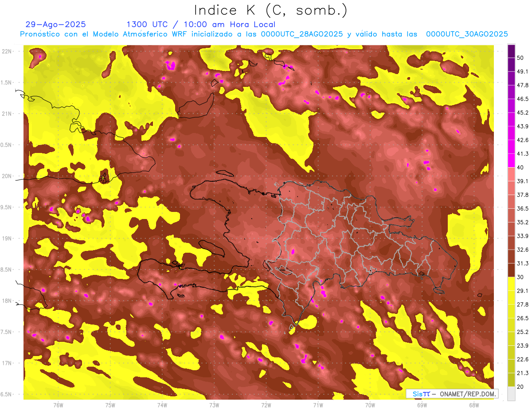Screen dimensions: 532x411
Task: Click the '17N' latitude axis label
Action: (x=7, y=363)
